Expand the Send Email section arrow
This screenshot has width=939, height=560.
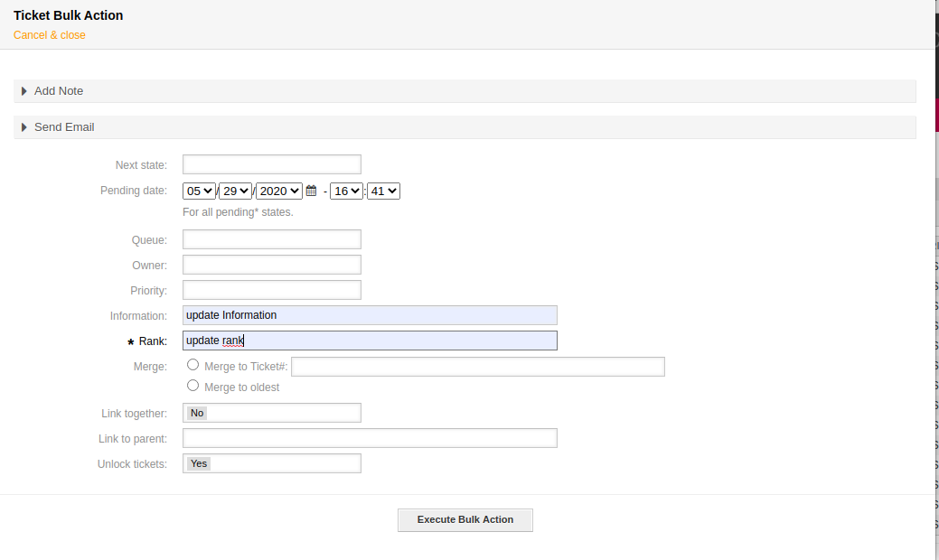point(23,126)
